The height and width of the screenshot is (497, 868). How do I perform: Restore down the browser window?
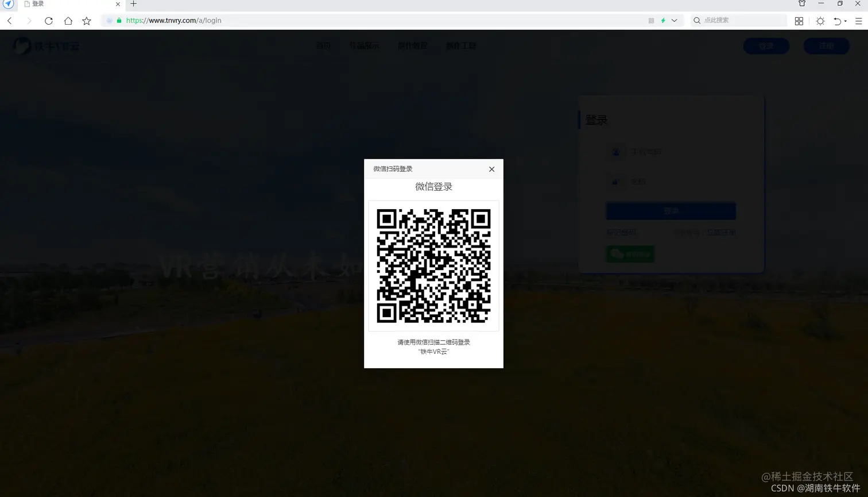click(840, 3)
